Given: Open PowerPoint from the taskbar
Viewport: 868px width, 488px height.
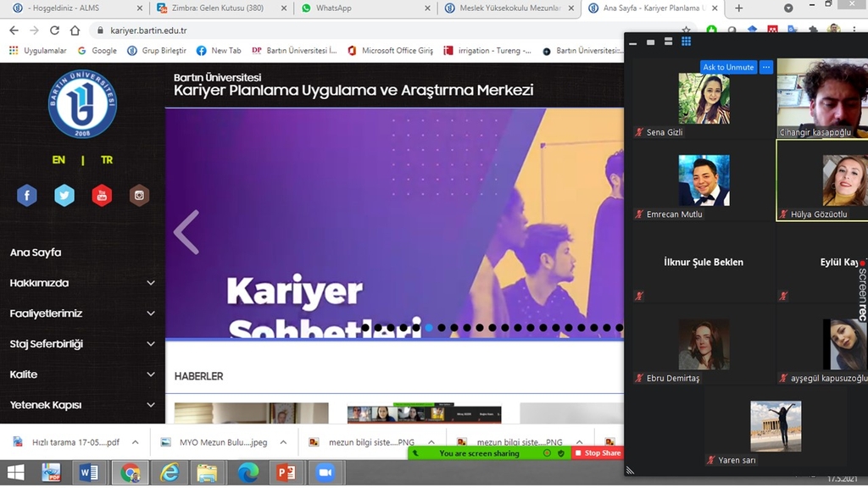Looking at the screenshot, I should point(287,472).
